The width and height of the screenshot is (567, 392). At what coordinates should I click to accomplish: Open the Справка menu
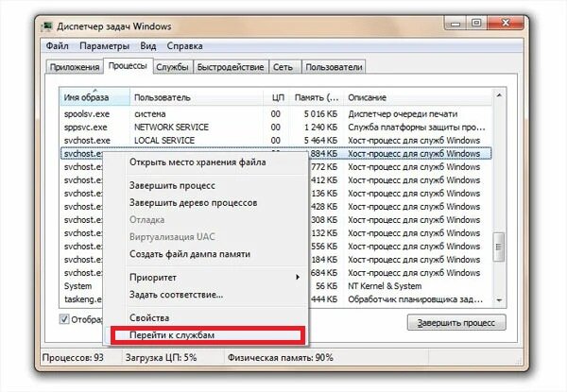(184, 46)
